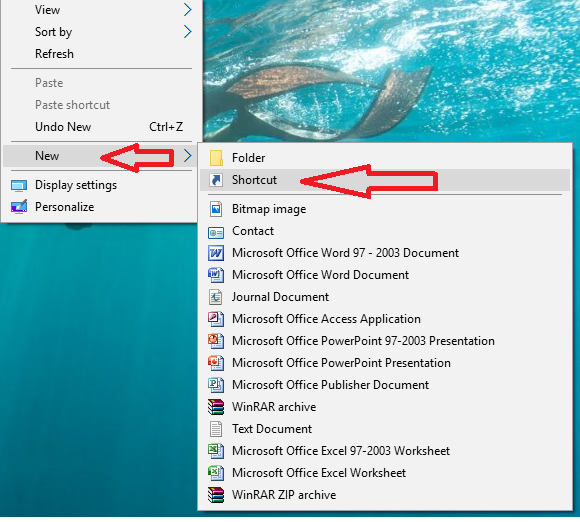The height and width of the screenshot is (522, 580).
Task: Click the Excel 97-2003 Worksheet icon
Action: coord(216,451)
